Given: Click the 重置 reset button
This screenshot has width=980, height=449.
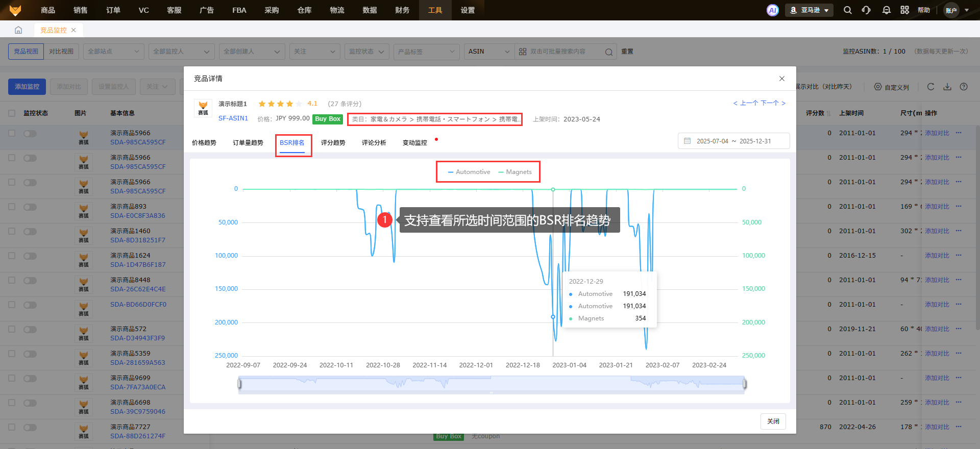Looking at the screenshot, I should 627,52.
